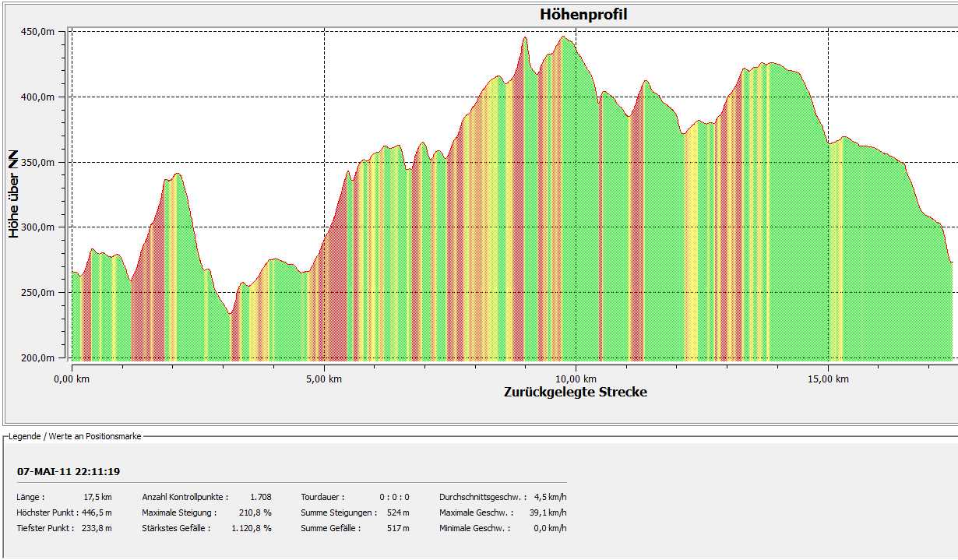
Task: Click the 10,00 km distance axis label
Action: click(x=575, y=379)
